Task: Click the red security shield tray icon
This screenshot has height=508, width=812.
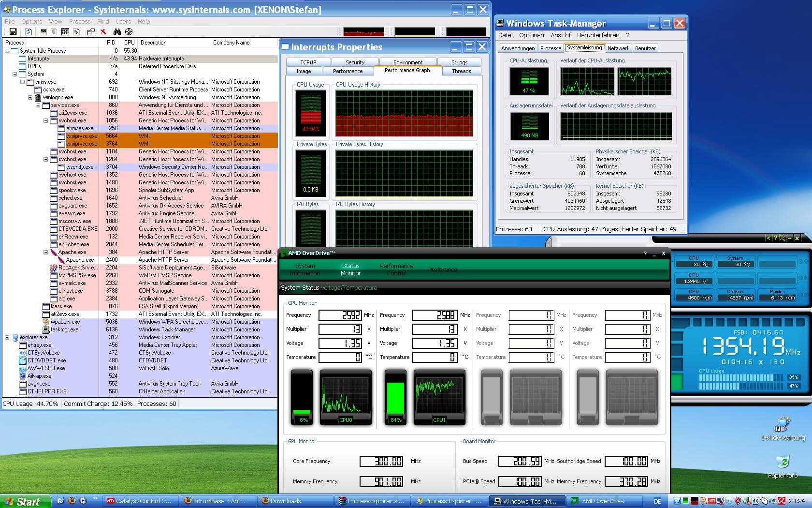Action: 738,501
